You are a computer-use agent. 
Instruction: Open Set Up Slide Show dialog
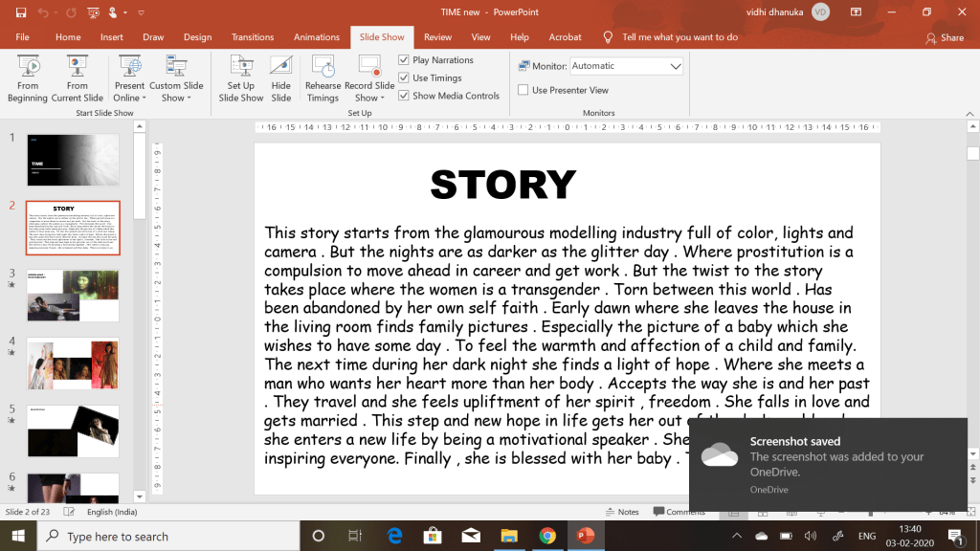pos(240,78)
